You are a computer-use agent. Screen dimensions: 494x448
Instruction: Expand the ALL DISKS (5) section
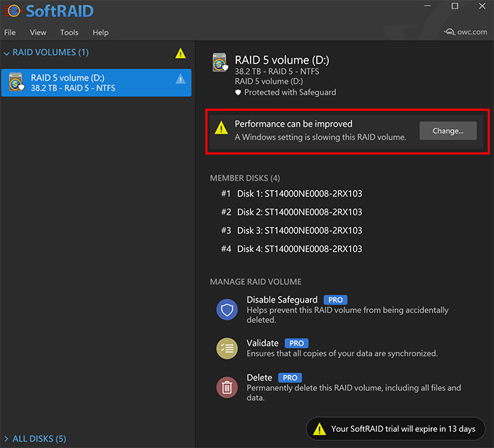coord(6,439)
